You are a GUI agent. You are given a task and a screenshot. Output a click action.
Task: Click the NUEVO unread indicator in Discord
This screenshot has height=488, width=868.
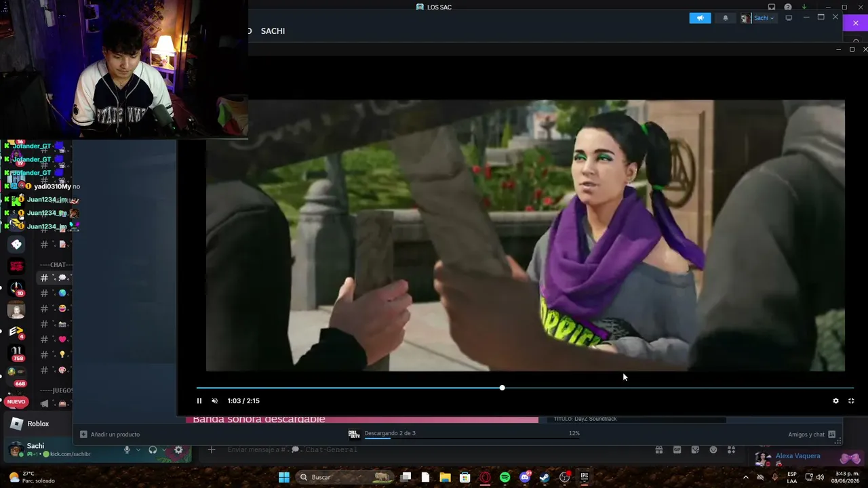pyautogui.click(x=16, y=402)
